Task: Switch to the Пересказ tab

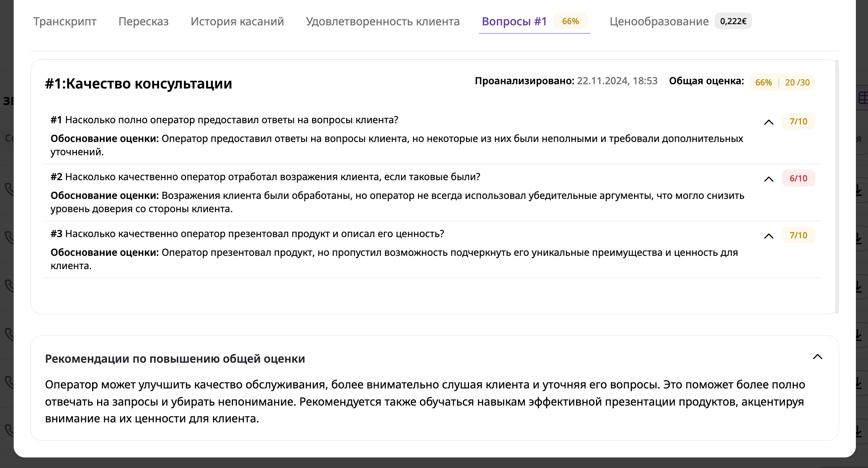Action: (x=143, y=21)
